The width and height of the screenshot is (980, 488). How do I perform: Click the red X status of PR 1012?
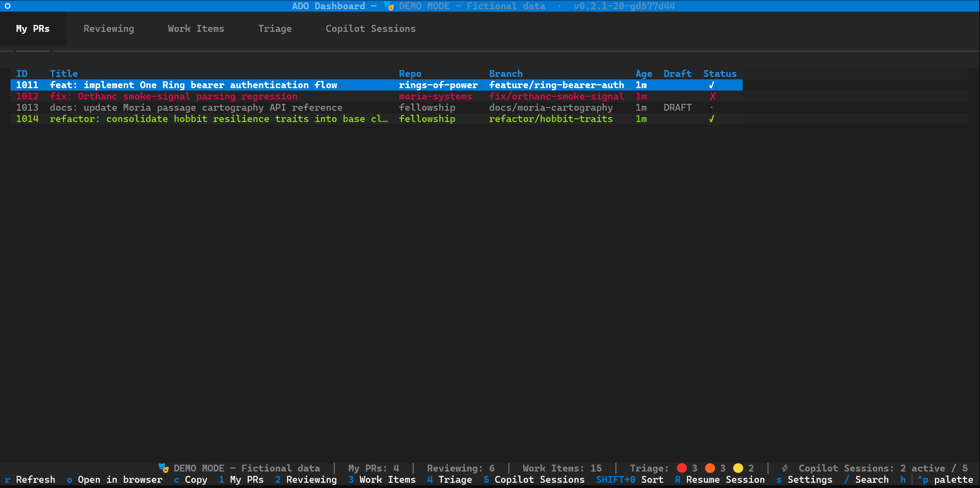pos(712,96)
